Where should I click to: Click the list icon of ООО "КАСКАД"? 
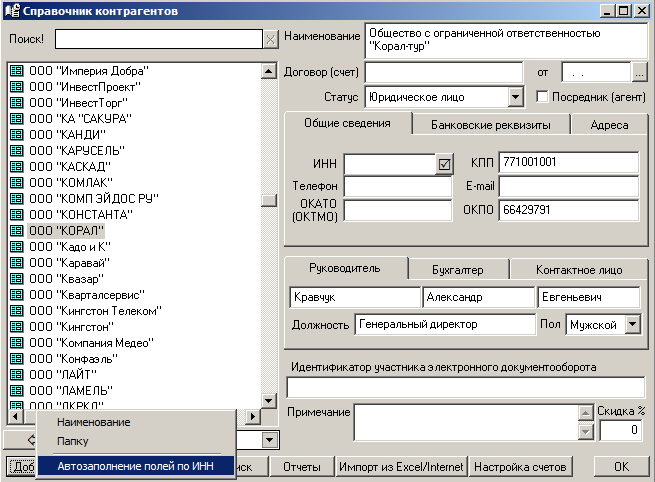coord(16,166)
